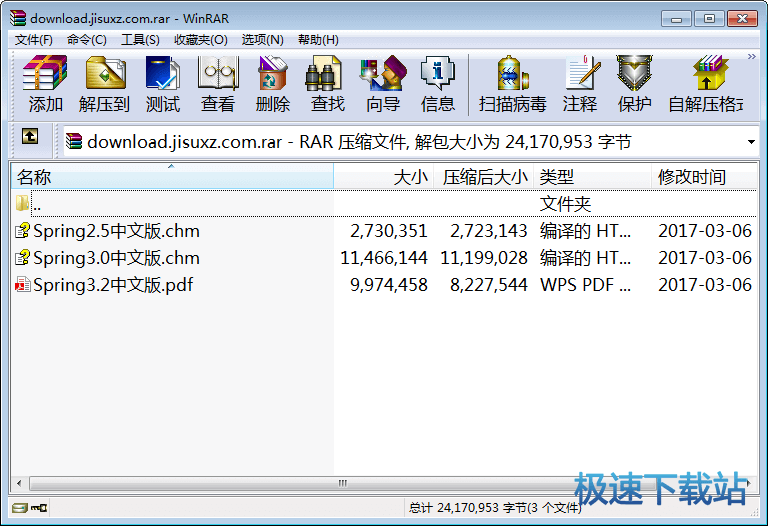Sort by Name (名称) column header
768x526 pixels.
(x=172, y=177)
